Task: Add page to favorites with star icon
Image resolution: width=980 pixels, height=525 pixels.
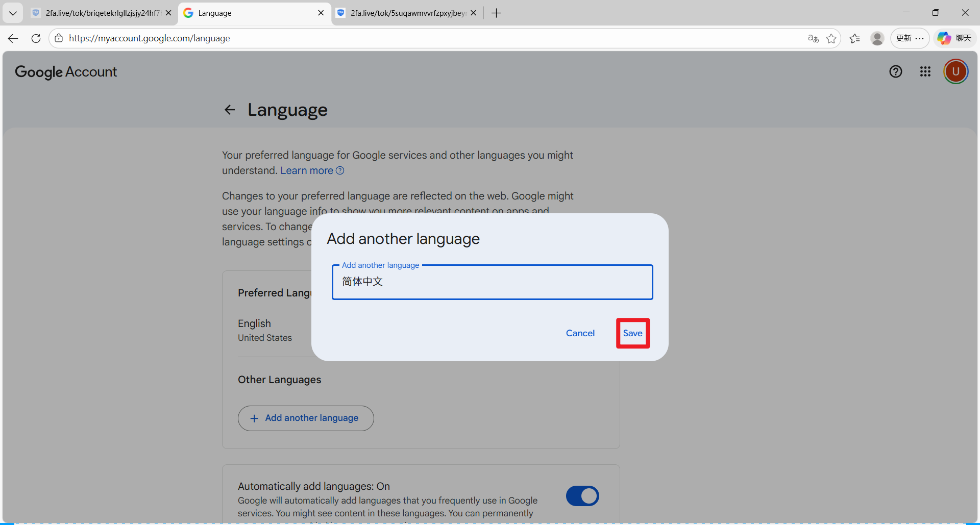Action: pos(831,38)
